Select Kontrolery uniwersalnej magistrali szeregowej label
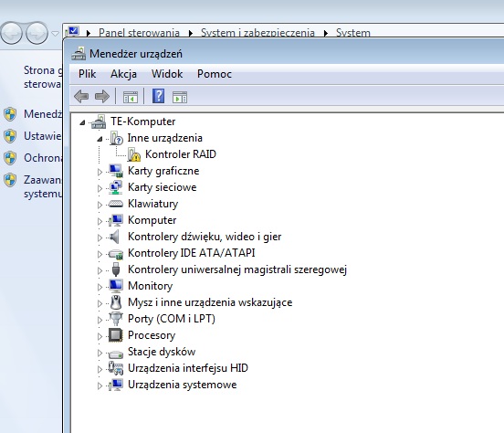Screen dimensions: 504x433 tap(237, 269)
